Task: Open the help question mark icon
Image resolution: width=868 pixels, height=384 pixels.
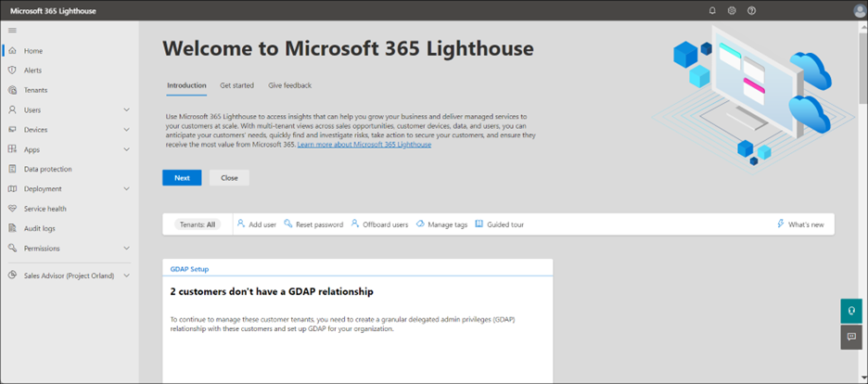Action: pyautogui.click(x=751, y=10)
